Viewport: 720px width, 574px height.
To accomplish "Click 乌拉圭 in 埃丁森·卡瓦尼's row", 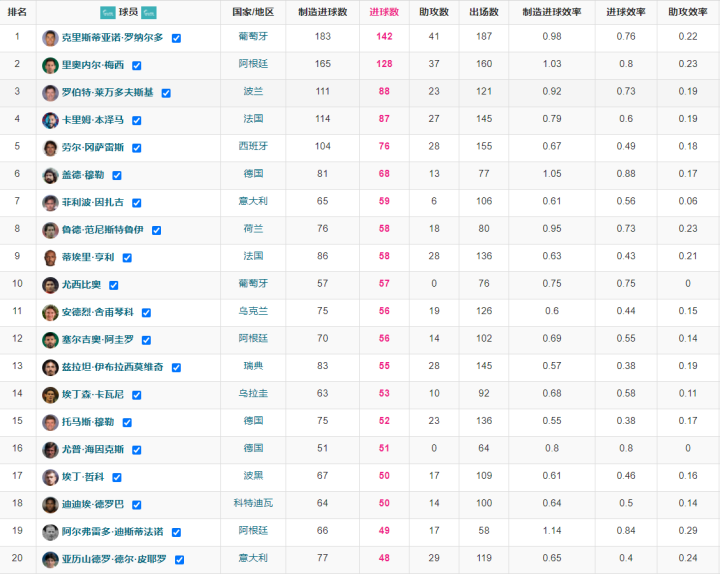I will pyautogui.click(x=252, y=394).
